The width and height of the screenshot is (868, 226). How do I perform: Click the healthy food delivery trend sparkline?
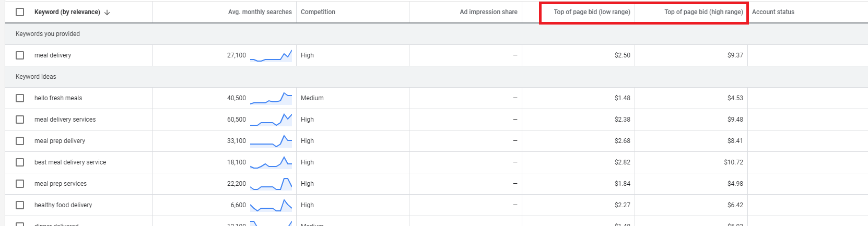271,205
